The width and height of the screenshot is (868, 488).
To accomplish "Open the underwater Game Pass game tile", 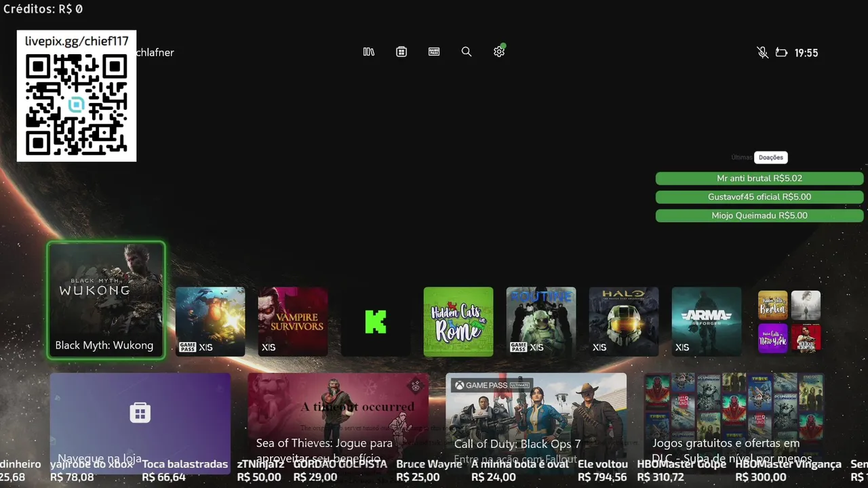I will coord(210,321).
